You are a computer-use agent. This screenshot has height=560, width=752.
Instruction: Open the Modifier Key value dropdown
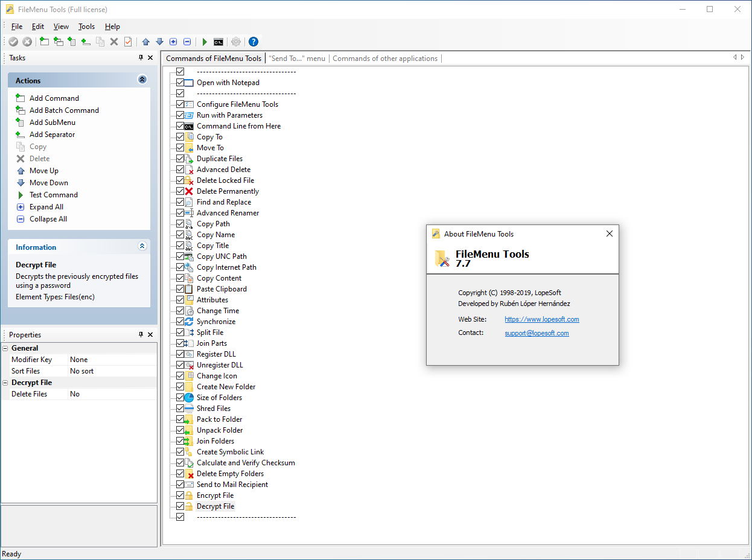pyautogui.click(x=112, y=360)
